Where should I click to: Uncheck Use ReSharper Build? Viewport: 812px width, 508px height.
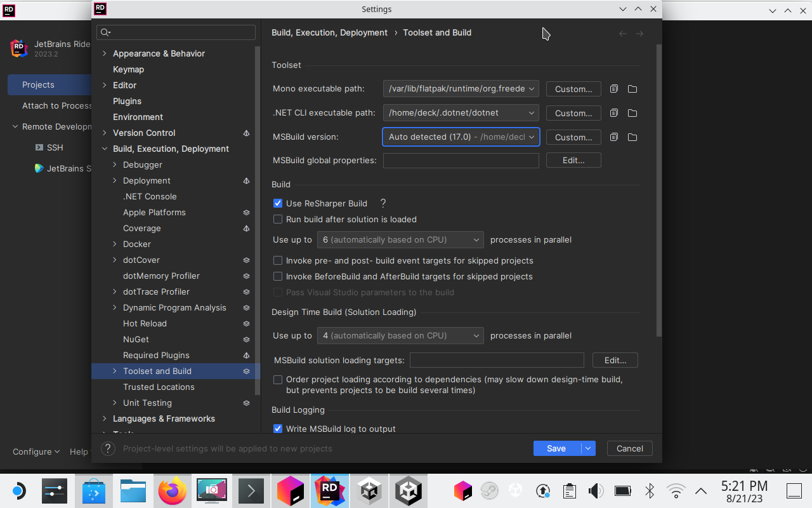278,203
